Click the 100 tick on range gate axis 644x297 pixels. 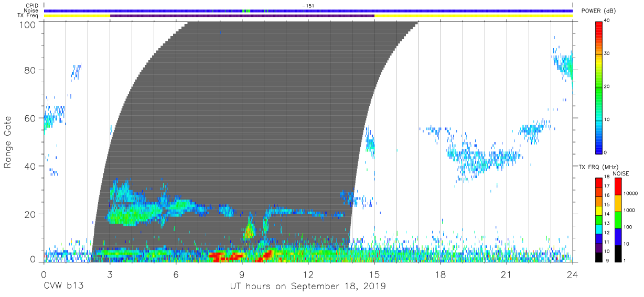tap(28, 25)
